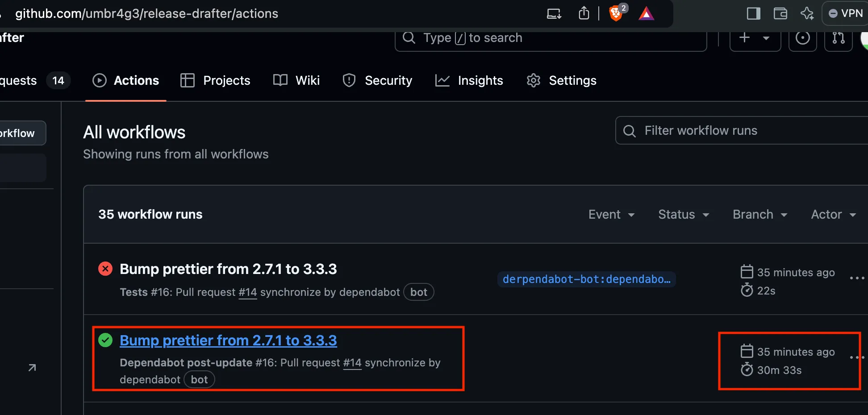Screen dimensions: 868x415
Task: Toggle the VPN button
Action: (846, 13)
